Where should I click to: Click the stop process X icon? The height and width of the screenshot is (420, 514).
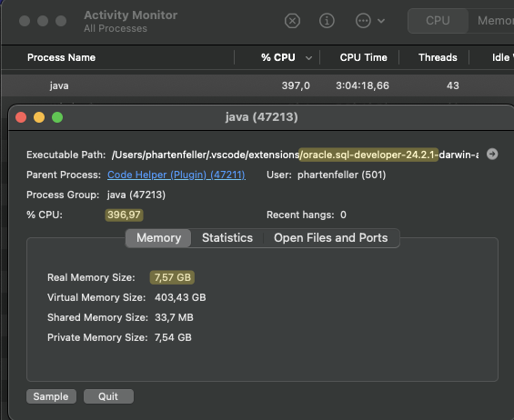pyautogui.click(x=292, y=21)
